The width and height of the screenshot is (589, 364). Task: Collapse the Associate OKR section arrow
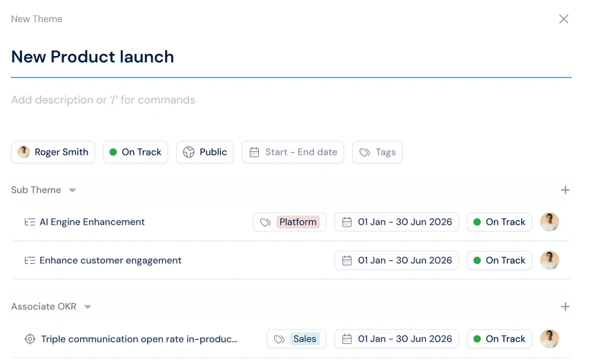[x=88, y=307]
